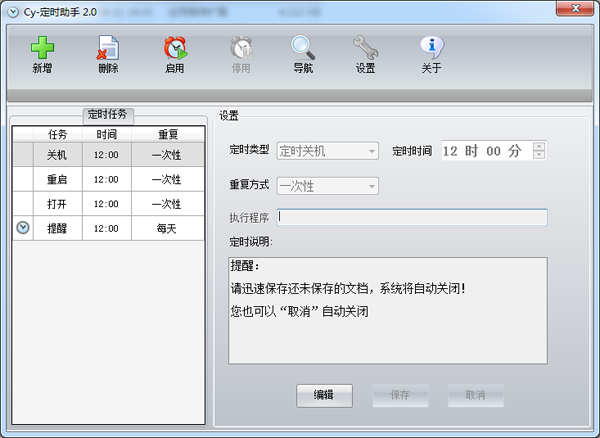Click the 取消 button

coord(476,396)
